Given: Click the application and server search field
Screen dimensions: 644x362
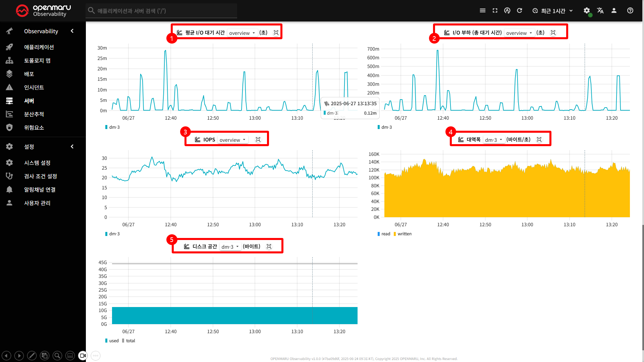Looking at the screenshot, I should pyautogui.click(x=161, y=11).
